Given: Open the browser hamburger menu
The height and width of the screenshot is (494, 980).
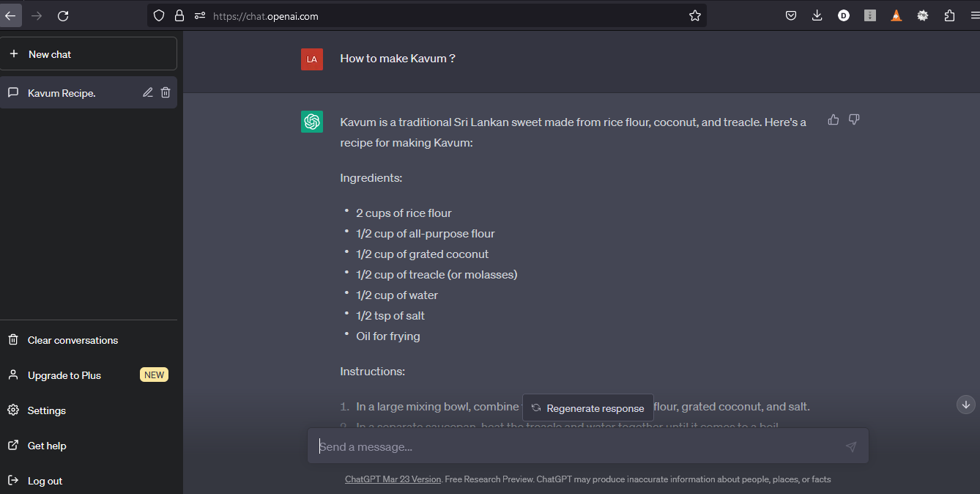Looking at the screenshot, I should (973, 15).
